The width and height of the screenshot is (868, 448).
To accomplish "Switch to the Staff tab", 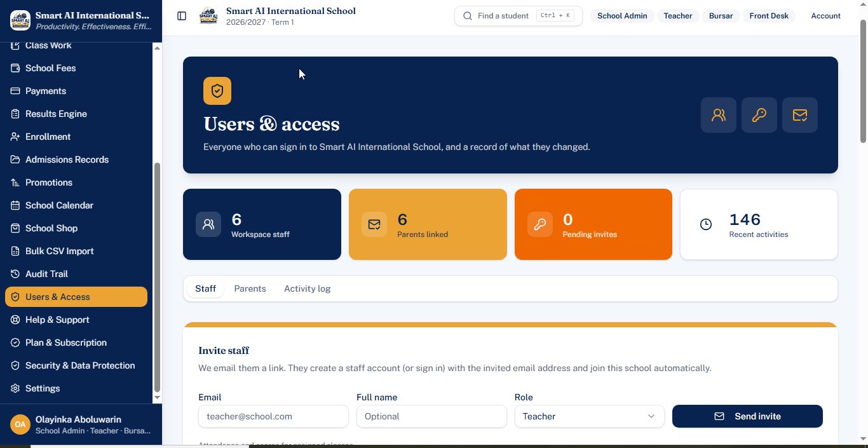I will (205, 288).
